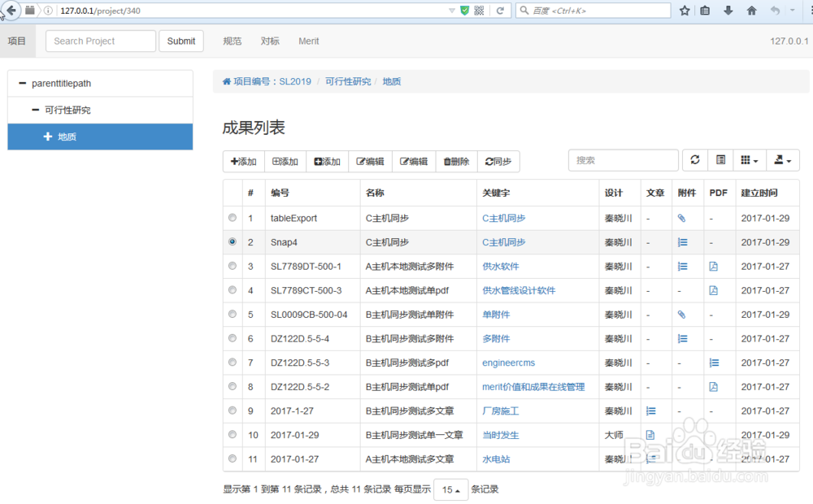Click the sync 同步 toolbar icon

coord(498,161)
